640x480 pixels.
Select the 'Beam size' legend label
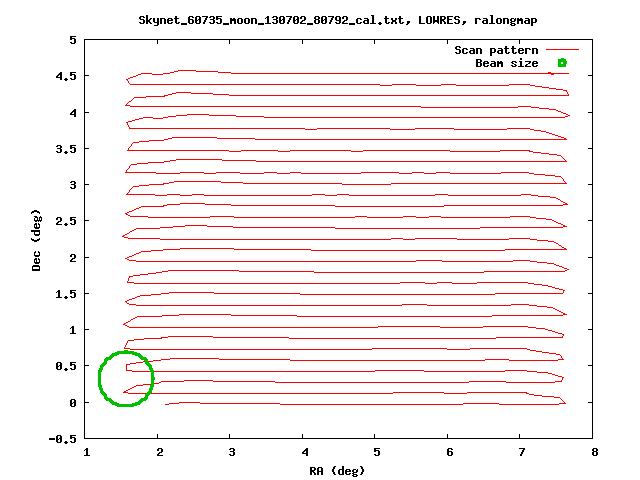pos(507,63)
